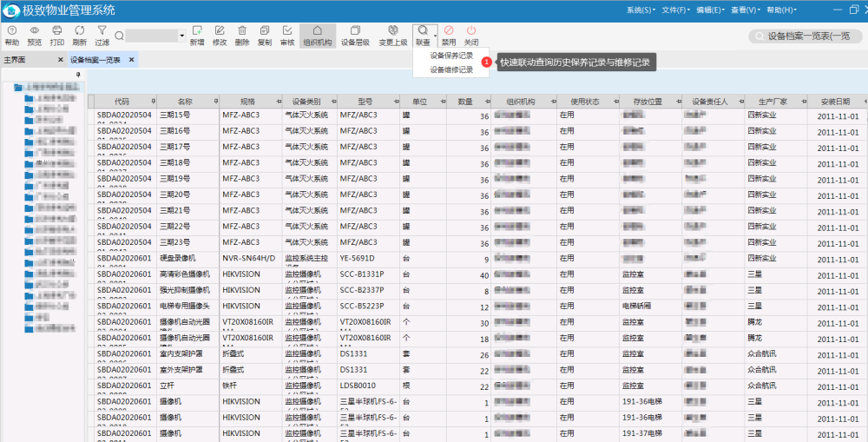Choose 设备保养记录 from the dropdown

tap(451, 56)
